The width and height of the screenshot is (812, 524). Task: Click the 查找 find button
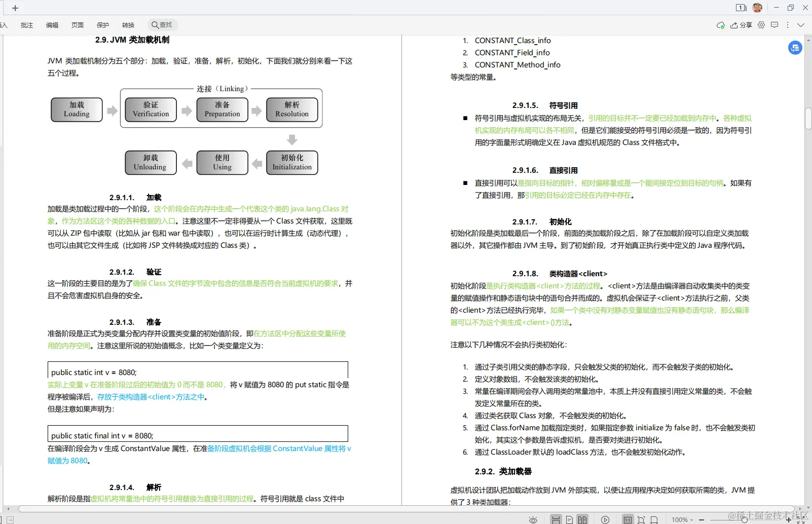pyautogui.click(x=162, y=24)
